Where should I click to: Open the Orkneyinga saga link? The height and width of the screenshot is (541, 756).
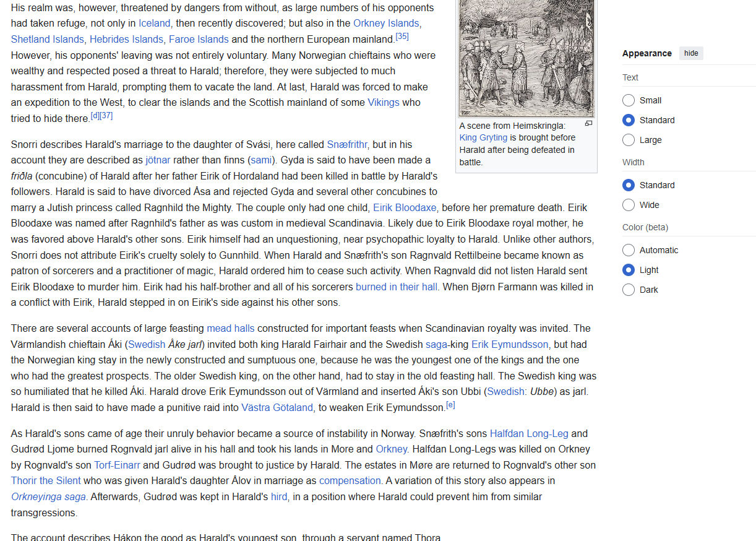point(48,496)
